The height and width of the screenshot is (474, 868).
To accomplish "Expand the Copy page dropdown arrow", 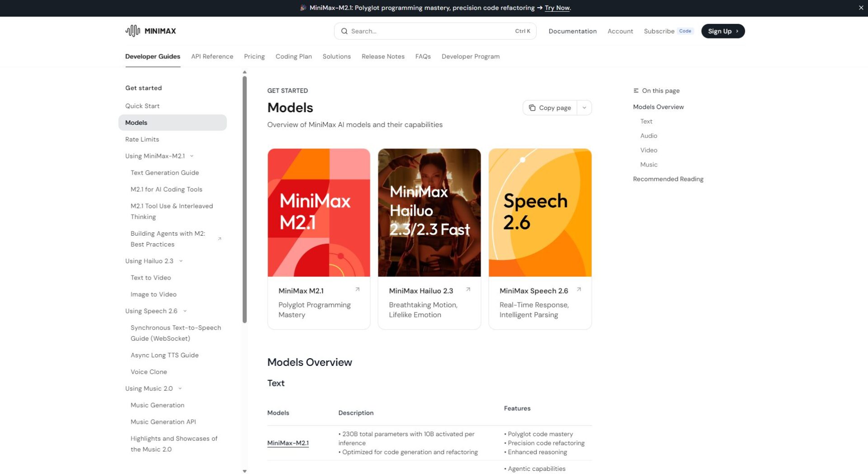I will pyautogui.click(x=584, y=108).
